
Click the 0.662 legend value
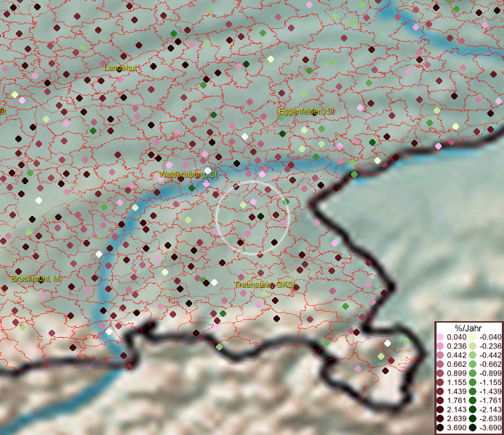[x=456, y=365]
